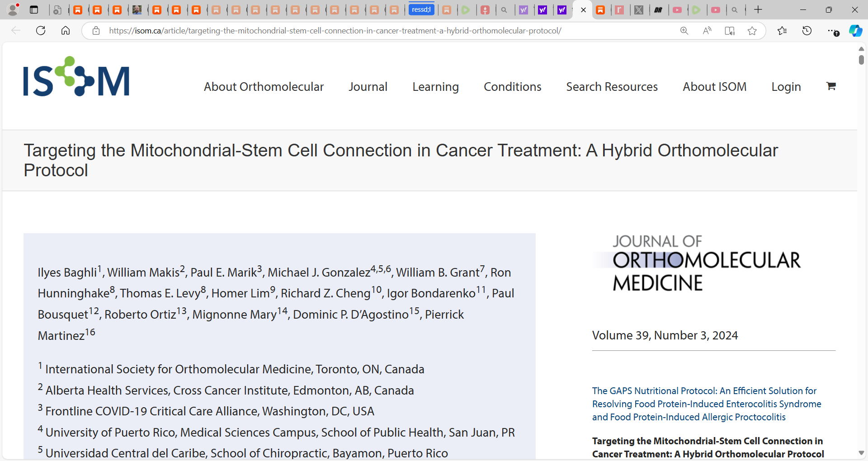Go back to previous page
The image size is (868, 461).
coord(16,31)
